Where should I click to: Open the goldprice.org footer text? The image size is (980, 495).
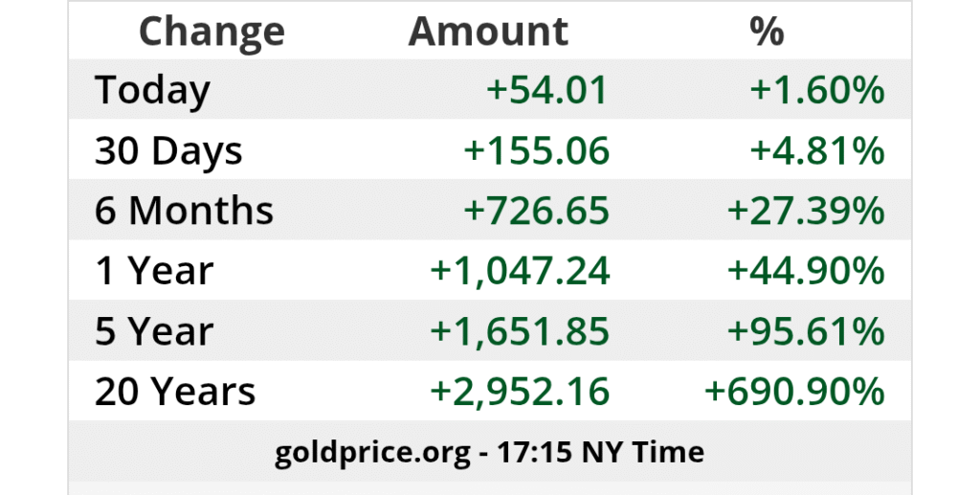[x=489, y=453]
